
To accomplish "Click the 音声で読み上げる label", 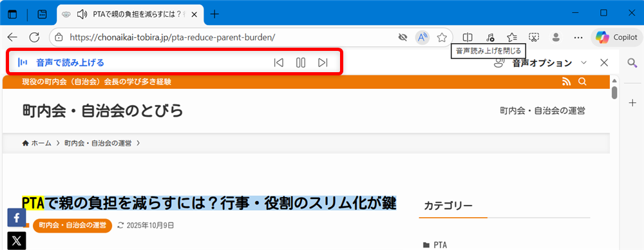I will (x=70, y=63).
